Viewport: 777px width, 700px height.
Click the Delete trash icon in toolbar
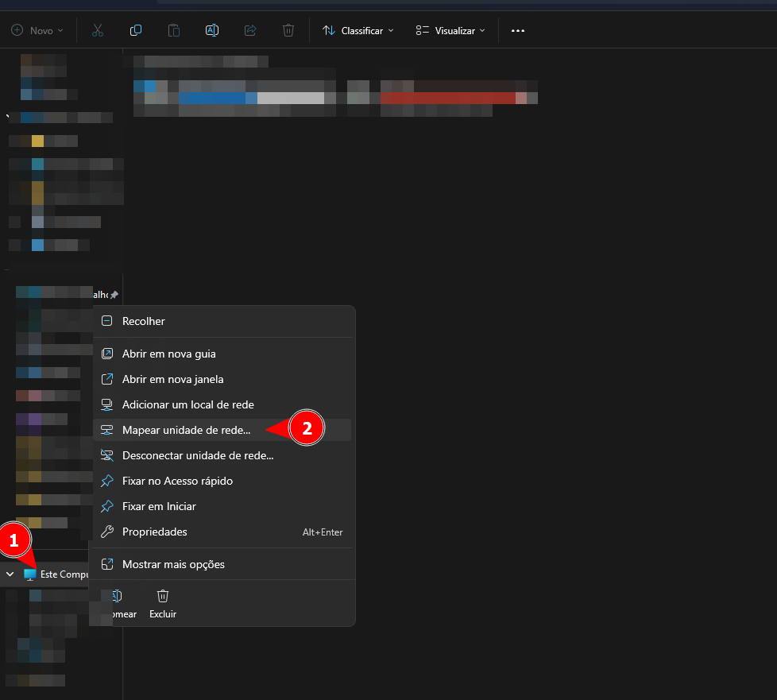tap(288, 30)
